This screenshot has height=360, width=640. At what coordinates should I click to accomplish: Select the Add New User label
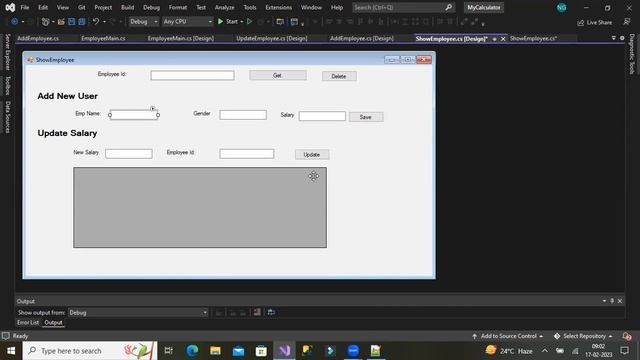point(67,96)
